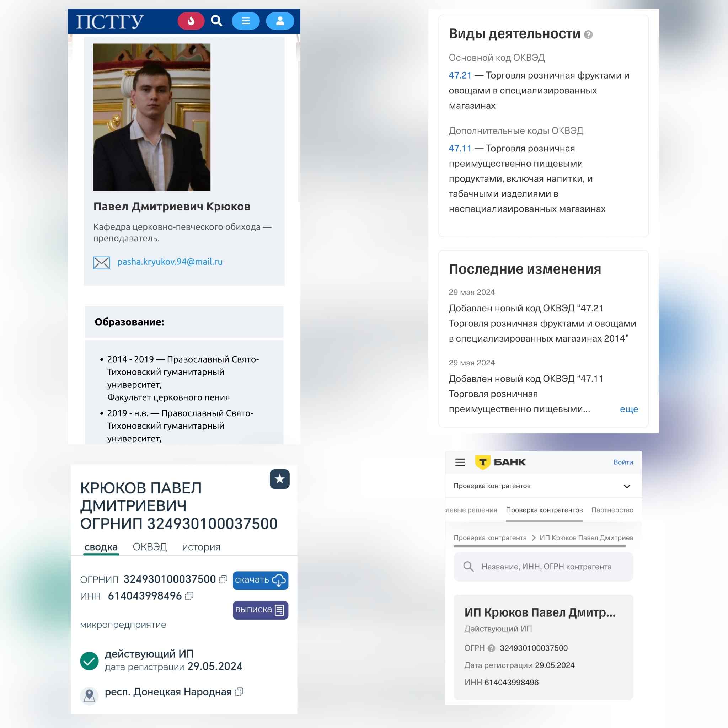728x728 pixels.
Task: Open T-Bank hamburger menu
Action: point(460,462)
